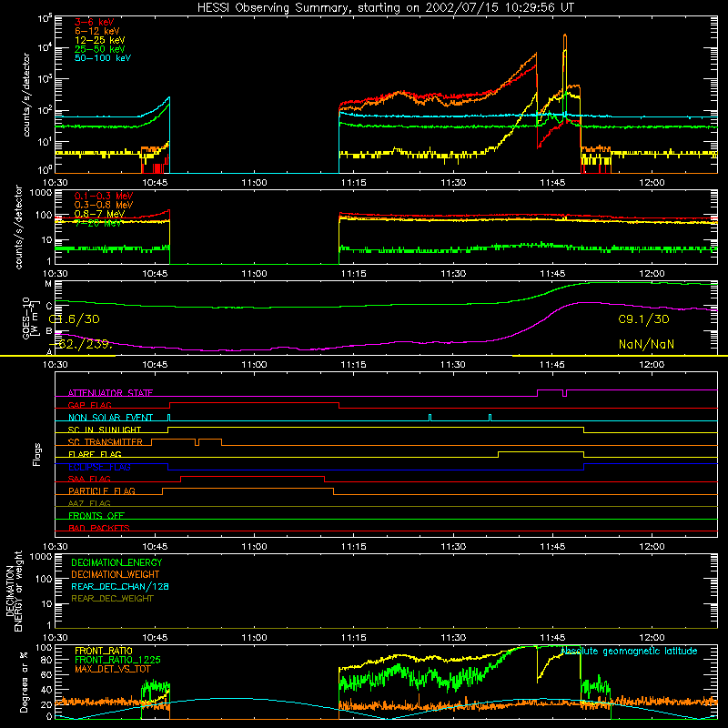Click '12:00' tick below the GOES panel
The image size is (728, 728).
click(652, 365)
